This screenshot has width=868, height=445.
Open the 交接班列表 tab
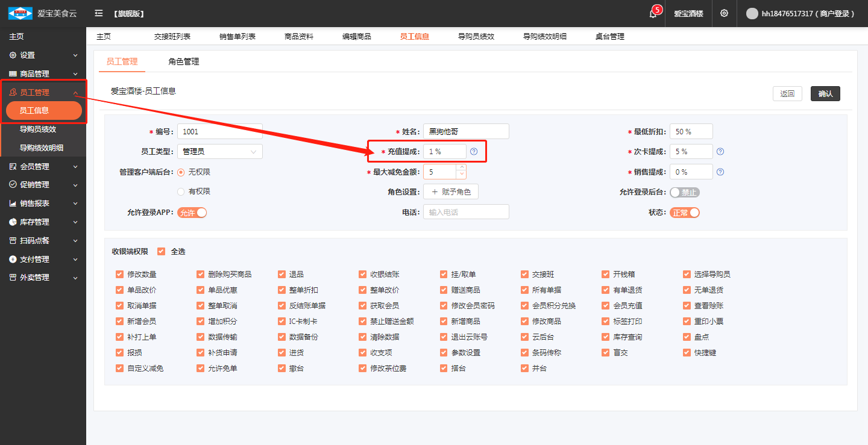pos(172,37)
